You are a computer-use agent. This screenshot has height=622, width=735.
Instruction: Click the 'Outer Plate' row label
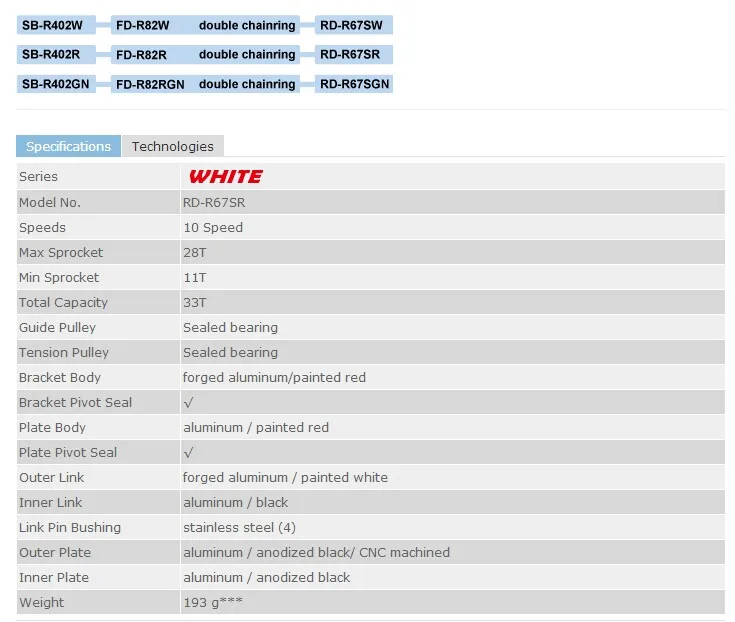tap(55, 553)
